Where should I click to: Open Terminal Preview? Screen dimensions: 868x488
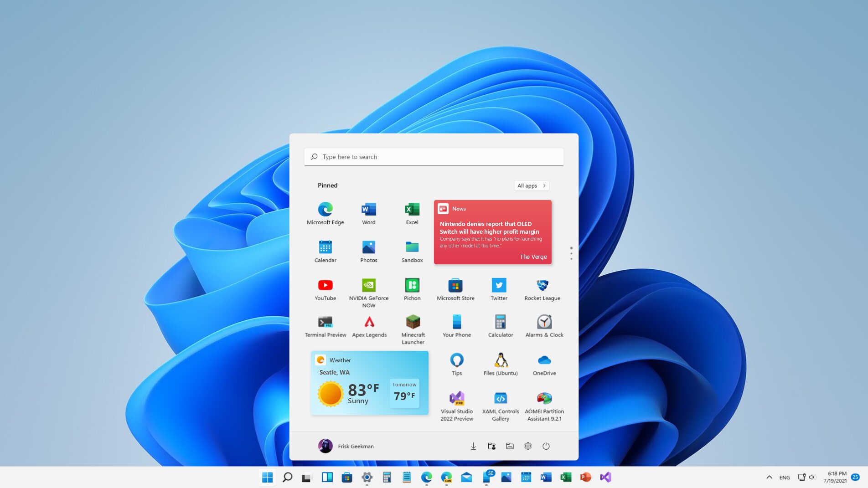point(325,326)
